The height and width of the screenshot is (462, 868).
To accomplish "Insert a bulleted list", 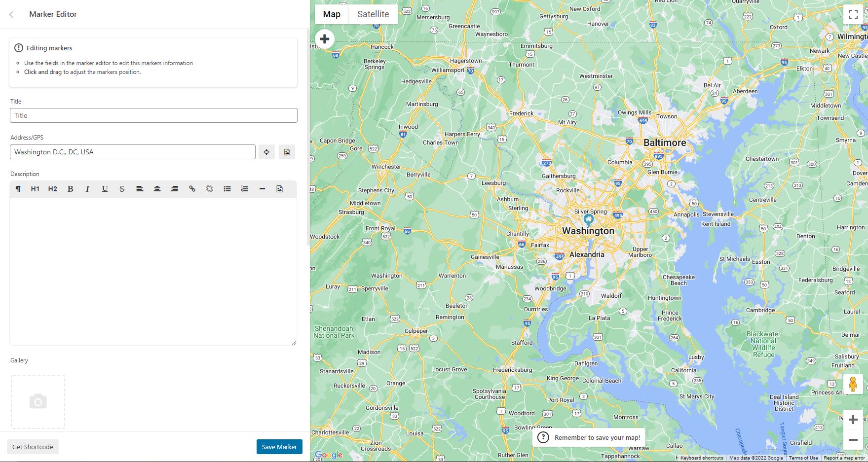I will tap(227, 189).
